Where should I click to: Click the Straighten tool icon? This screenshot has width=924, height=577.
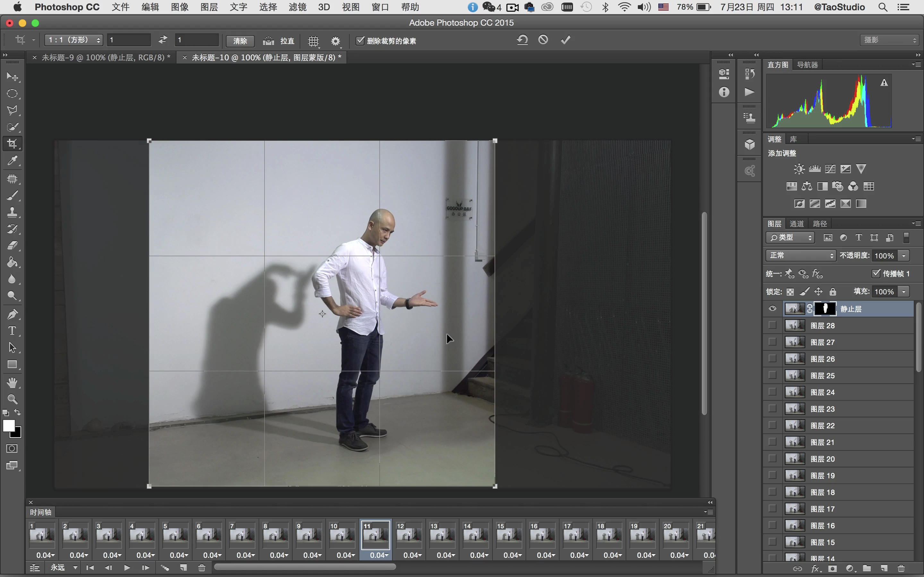point(269,41)
